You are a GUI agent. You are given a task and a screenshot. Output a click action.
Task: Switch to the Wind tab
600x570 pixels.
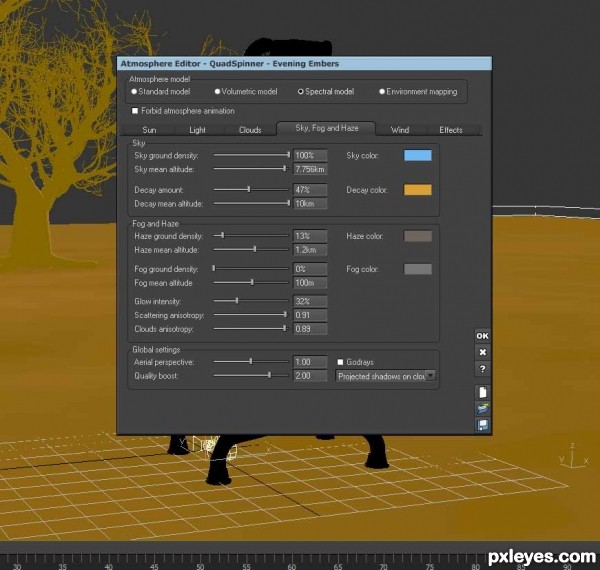pyautogui.click(x=400, y=130)
